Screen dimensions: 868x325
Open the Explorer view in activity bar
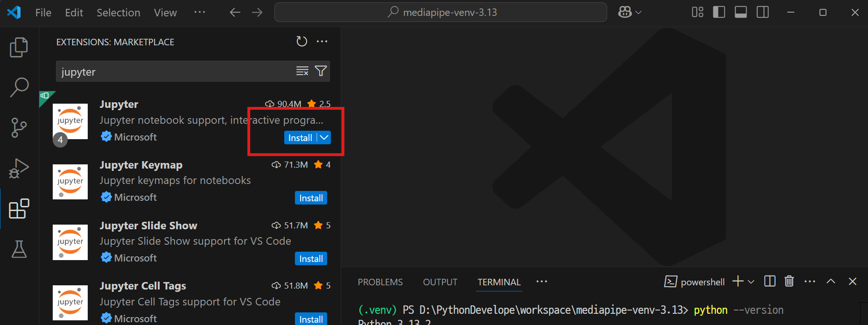pyautogui.click(x=19, y=47)
